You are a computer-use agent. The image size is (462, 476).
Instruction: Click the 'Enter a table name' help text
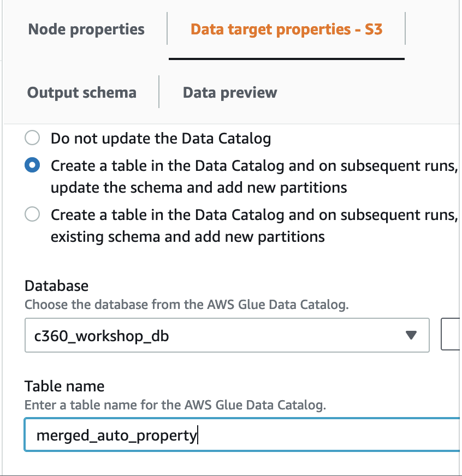(x=175, y=405)
